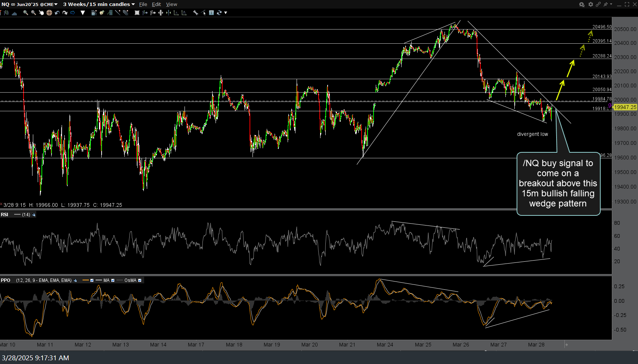
Task: Open chart settings gear icon
Action: click(x=590, y=4)
